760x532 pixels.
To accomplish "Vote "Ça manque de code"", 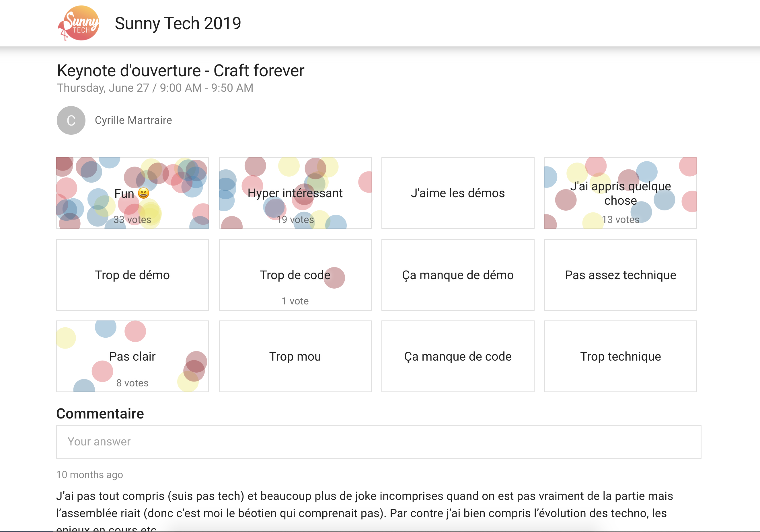I will [x=457, y=356].
